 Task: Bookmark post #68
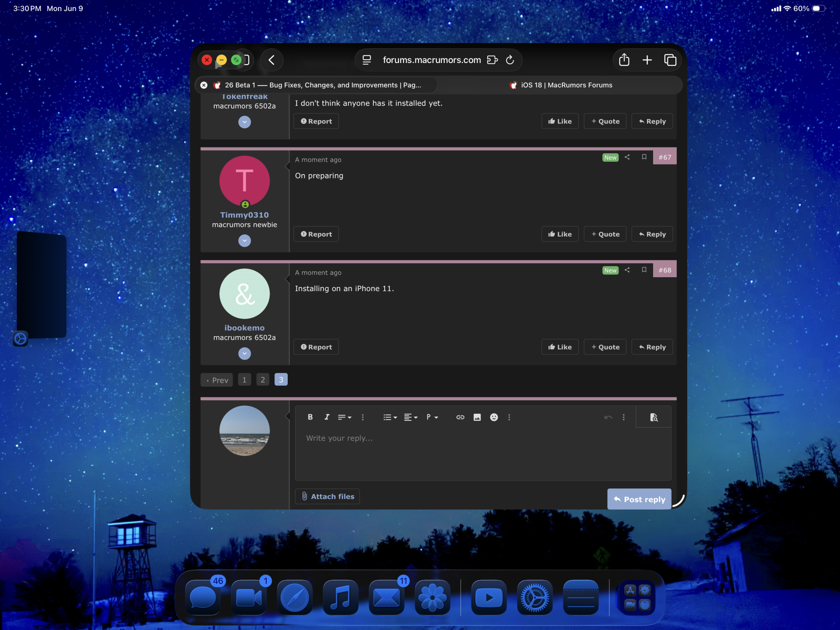[x=644, y=270]
